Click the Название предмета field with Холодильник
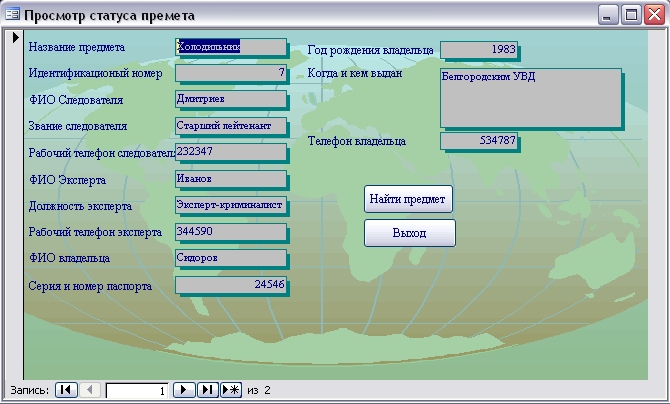 point(231,47)
